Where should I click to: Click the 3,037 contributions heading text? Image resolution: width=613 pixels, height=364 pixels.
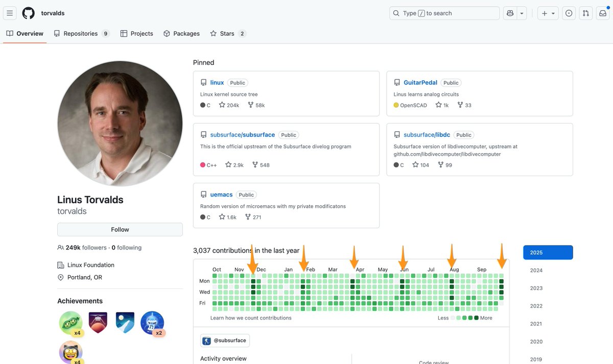click(246, 251)
